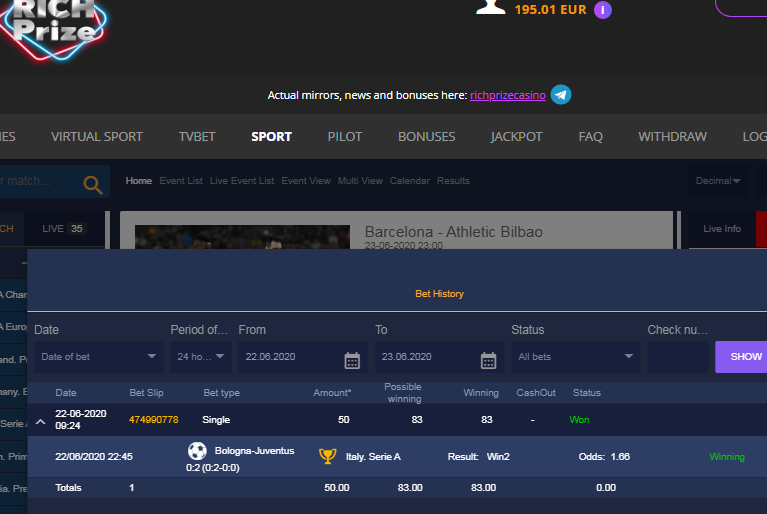Open the Results link
The width and height of the screenshot is (767, 514).
(453, 181)
